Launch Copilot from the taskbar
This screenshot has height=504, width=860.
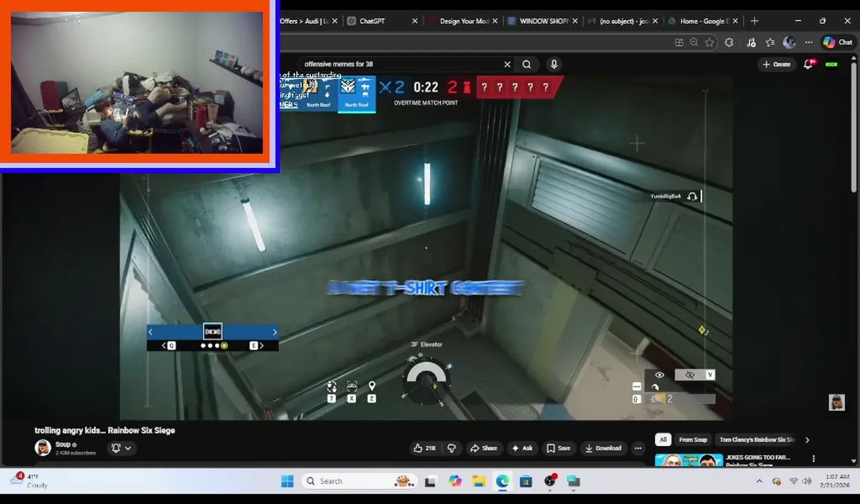click(455, 481)
